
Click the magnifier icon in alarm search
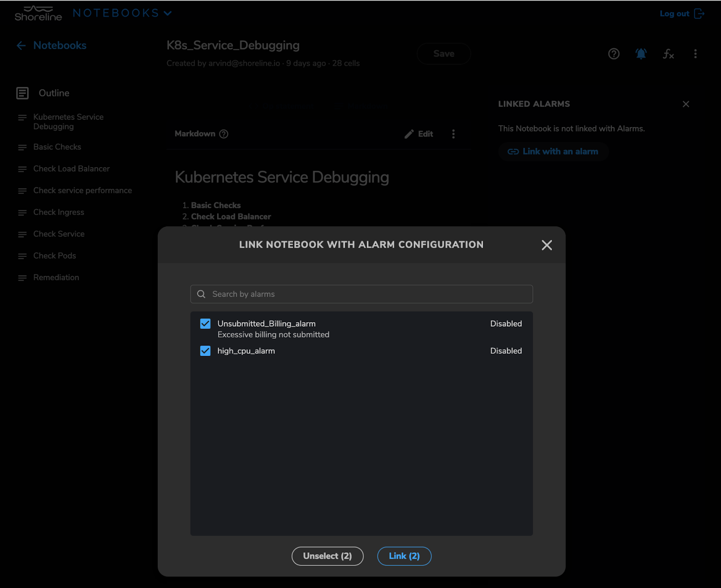(201, 294)
